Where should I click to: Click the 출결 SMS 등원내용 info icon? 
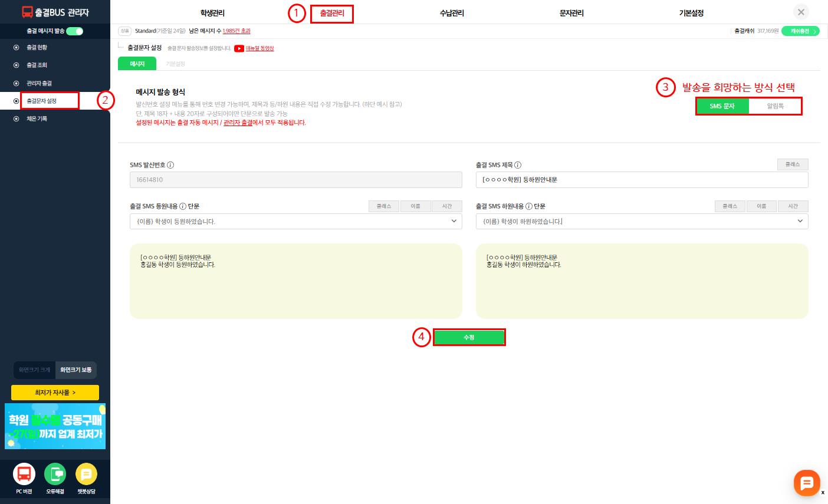pos(183,206)
